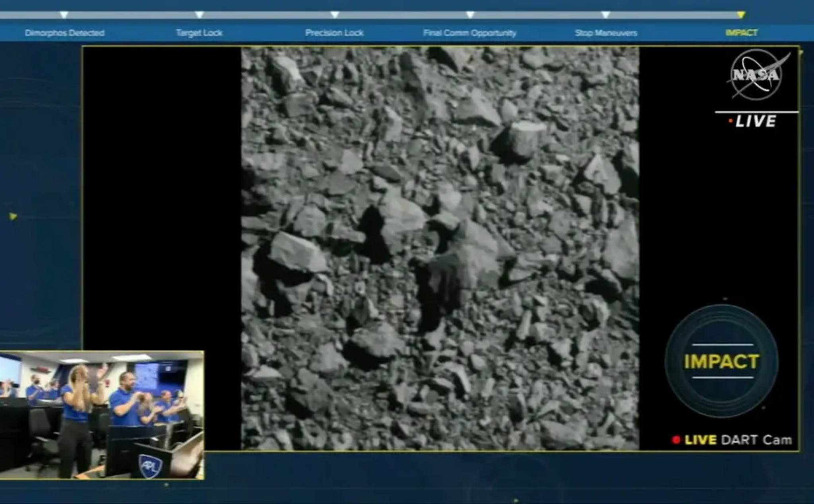
Task: Click the LIVE DART Cam label
Action: tap(738, 440)
